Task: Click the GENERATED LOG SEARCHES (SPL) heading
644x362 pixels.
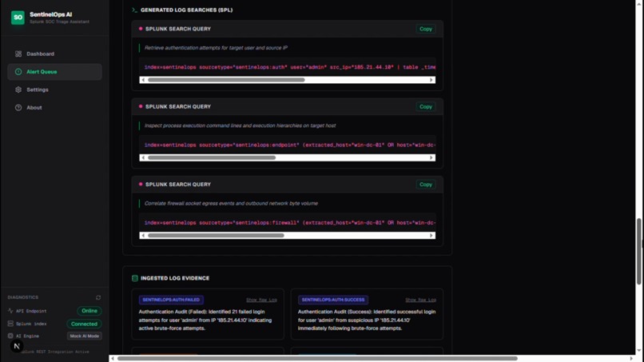Action: coord(186,10)
